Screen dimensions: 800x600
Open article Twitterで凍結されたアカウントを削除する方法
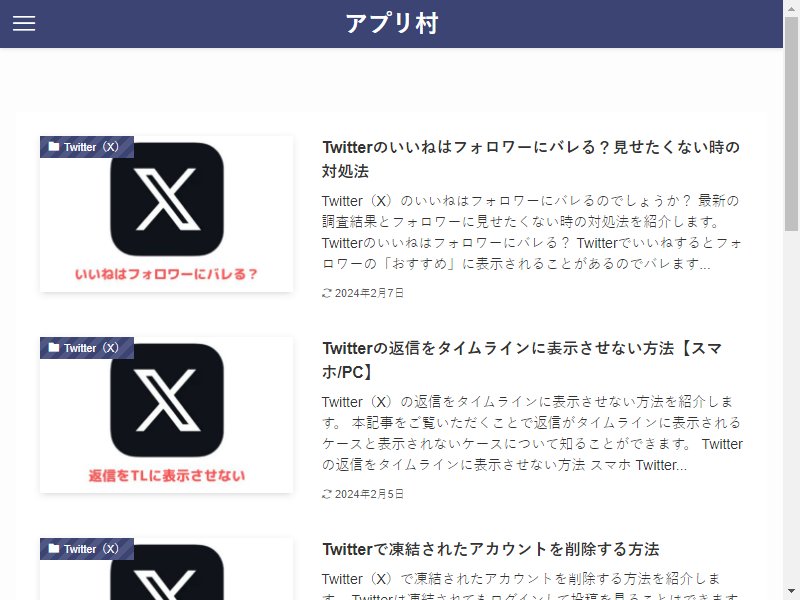coord(491,549)
